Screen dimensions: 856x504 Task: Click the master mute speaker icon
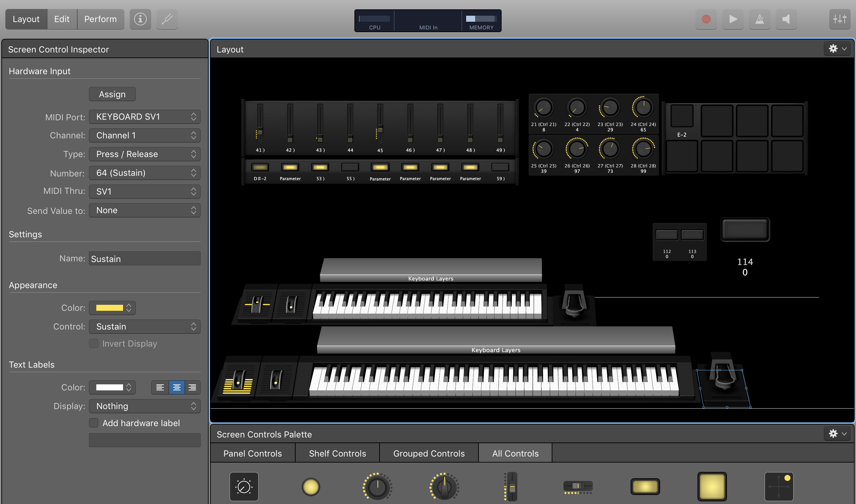786,19
